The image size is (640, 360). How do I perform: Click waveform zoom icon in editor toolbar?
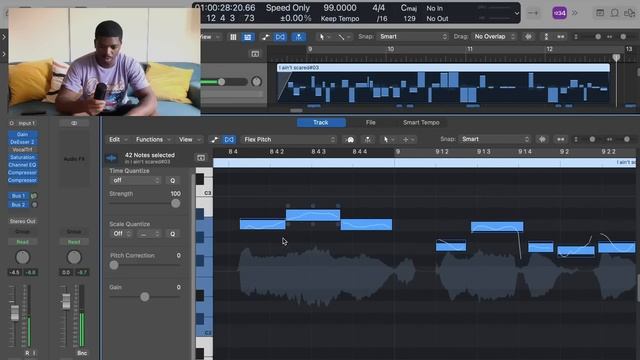542,140
